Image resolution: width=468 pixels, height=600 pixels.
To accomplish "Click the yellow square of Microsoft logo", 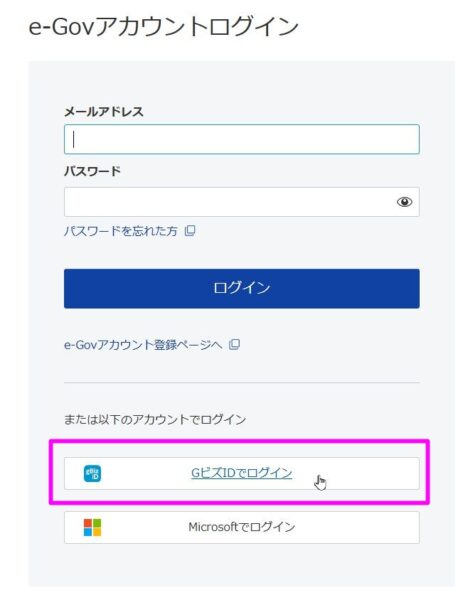I will click(x=97, y=532).
